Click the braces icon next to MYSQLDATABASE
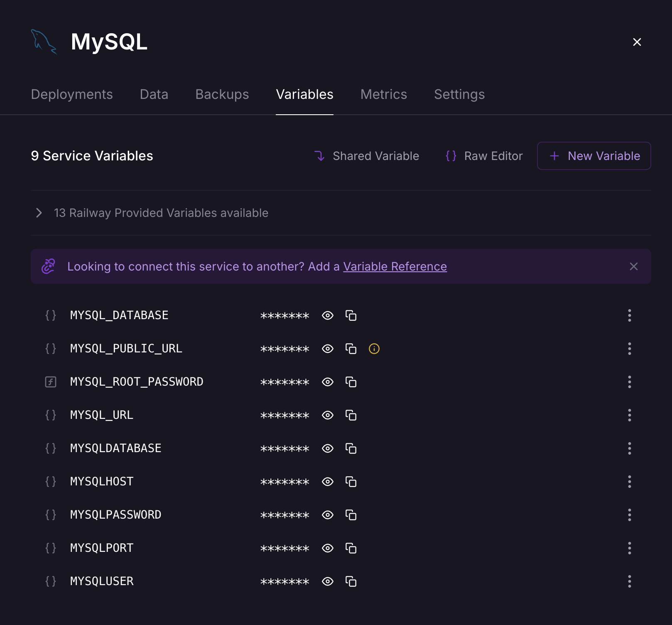Viewport: 672px width, 625px height. (51, 448)
